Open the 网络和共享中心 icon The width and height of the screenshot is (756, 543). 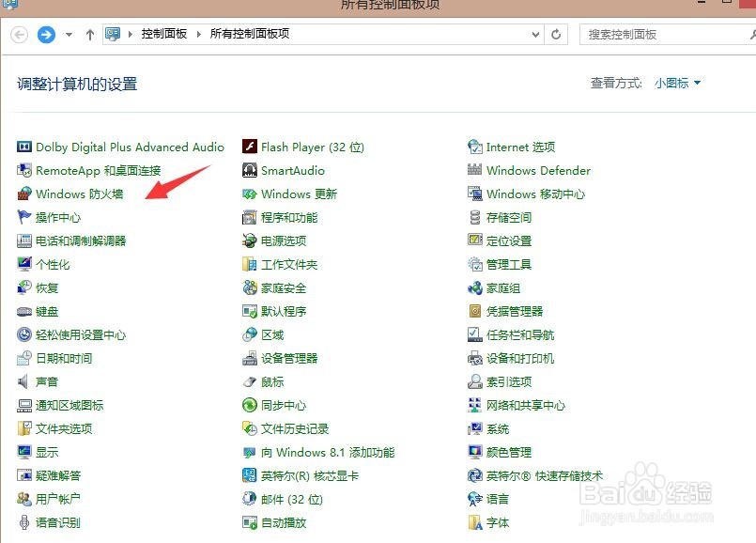coord(475,405)
